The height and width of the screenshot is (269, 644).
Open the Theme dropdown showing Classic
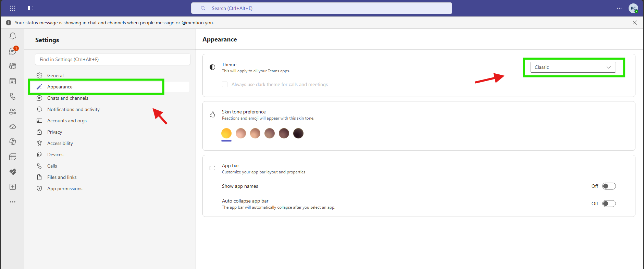click(573, 67)
